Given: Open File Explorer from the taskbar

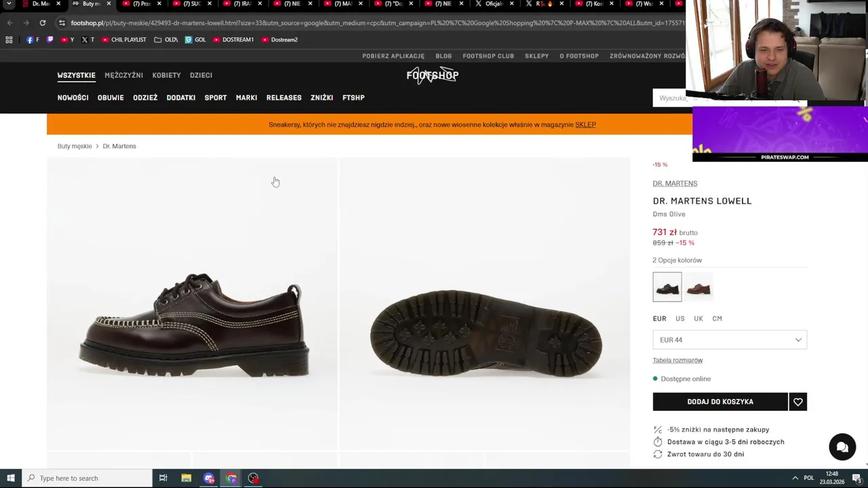Looking at the screenshot, I should 186,479.
